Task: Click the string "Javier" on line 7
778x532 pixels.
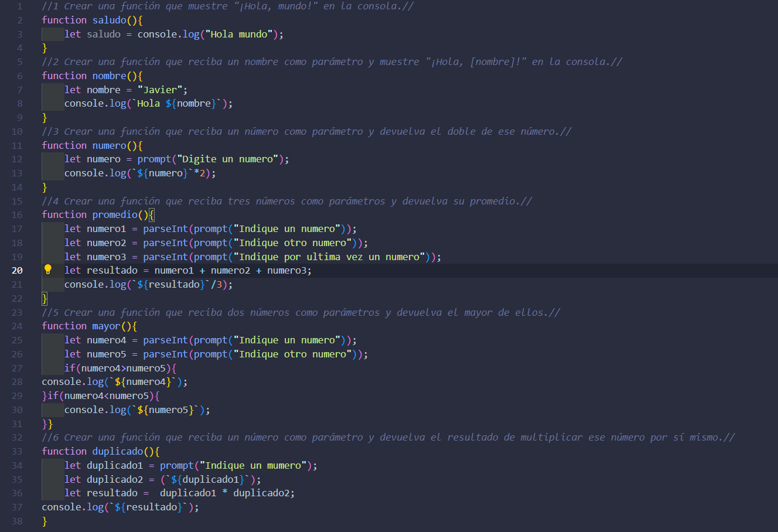Action: click(160, 90)
